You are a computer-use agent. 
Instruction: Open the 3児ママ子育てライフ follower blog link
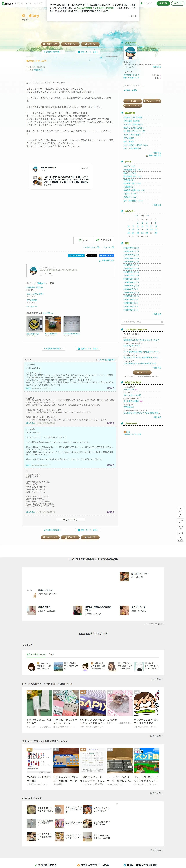click(132, 346)
